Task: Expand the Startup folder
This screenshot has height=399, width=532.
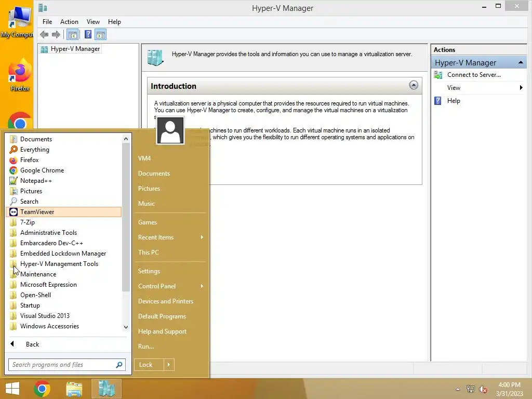Action: click(x=64, y=305)
